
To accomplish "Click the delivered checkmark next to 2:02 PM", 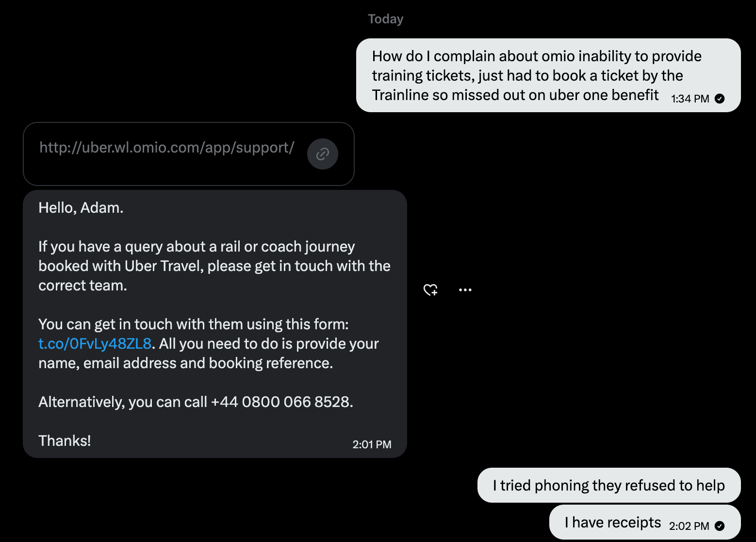I will pyautogui.click(x=720, y=526).
